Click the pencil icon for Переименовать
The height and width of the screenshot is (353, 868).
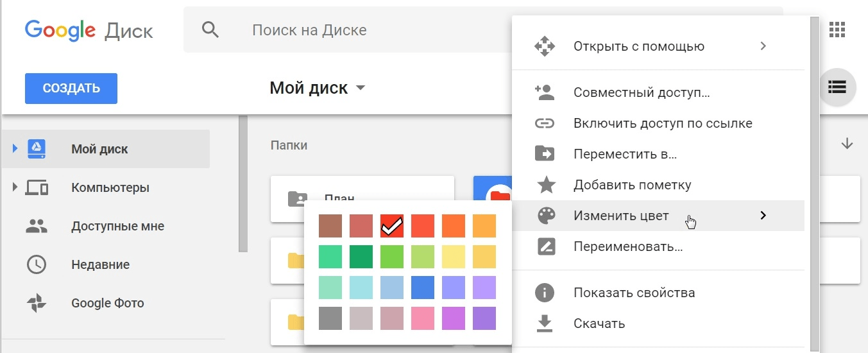(x=545, y=246)
